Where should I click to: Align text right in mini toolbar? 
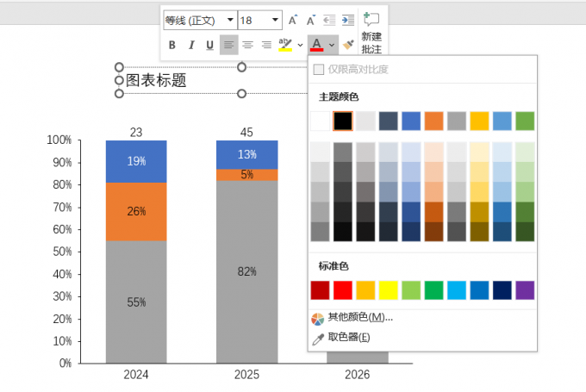coord(266,45)
